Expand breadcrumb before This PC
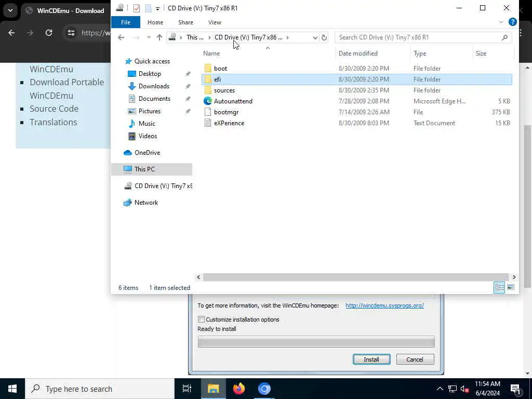Image resolution: width=532 pixels, height=399 pixels. 181,37
